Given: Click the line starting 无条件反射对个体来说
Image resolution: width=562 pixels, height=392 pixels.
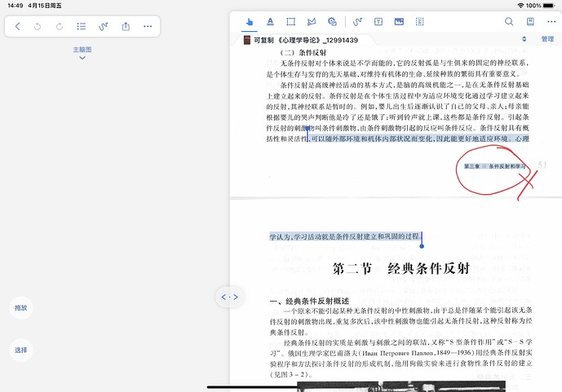Looking at the screenshot, I should click(x=405, y=64).
